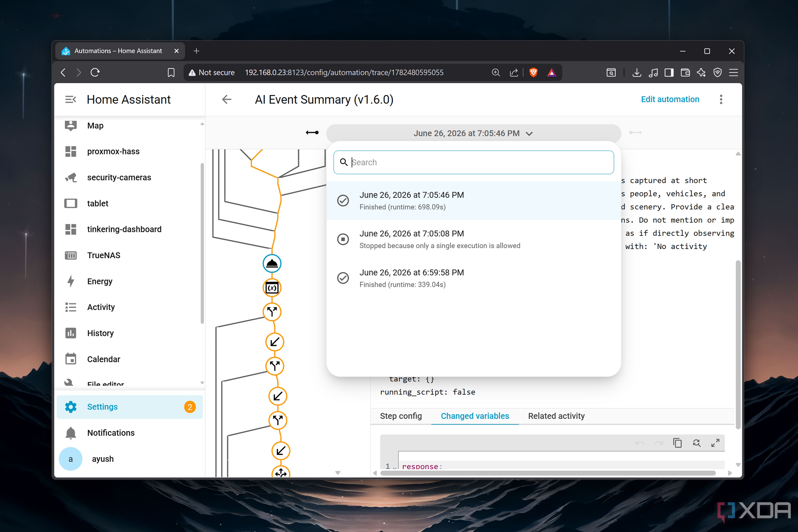Click Edit automation link
This screenshot has width=798, height=532.
click(670, 99)
